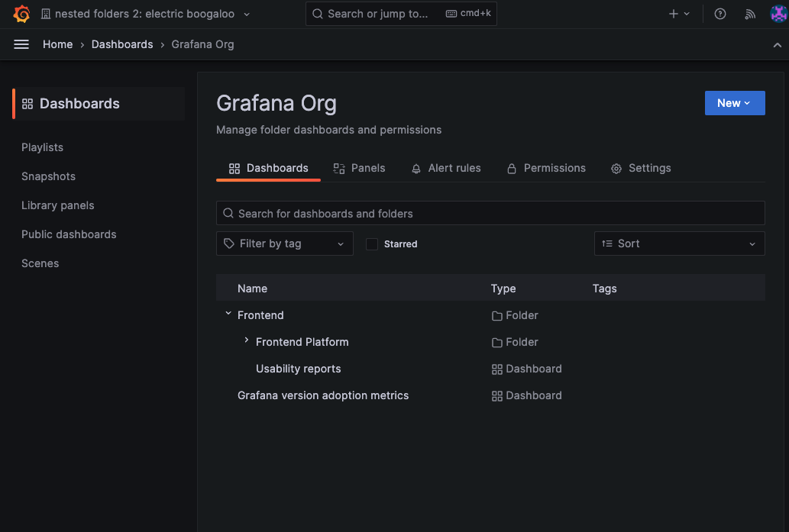Open the Sort dropdown

(x=678, y=243)
